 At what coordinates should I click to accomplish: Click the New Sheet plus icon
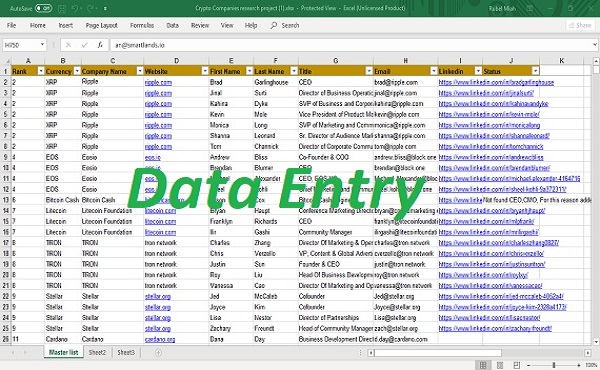[158, 352]
